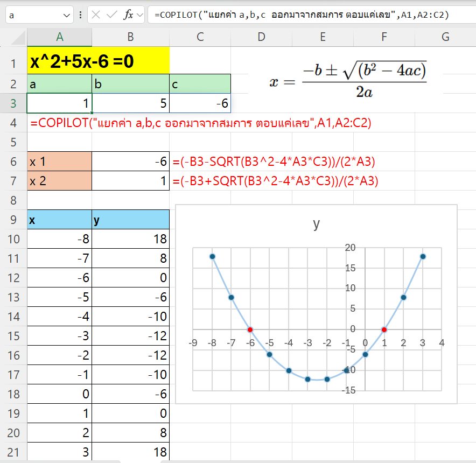Viewport: 476px width, 463px height.
Task: Click the x 2 result cell showing 1
Action: click(130, 181)
